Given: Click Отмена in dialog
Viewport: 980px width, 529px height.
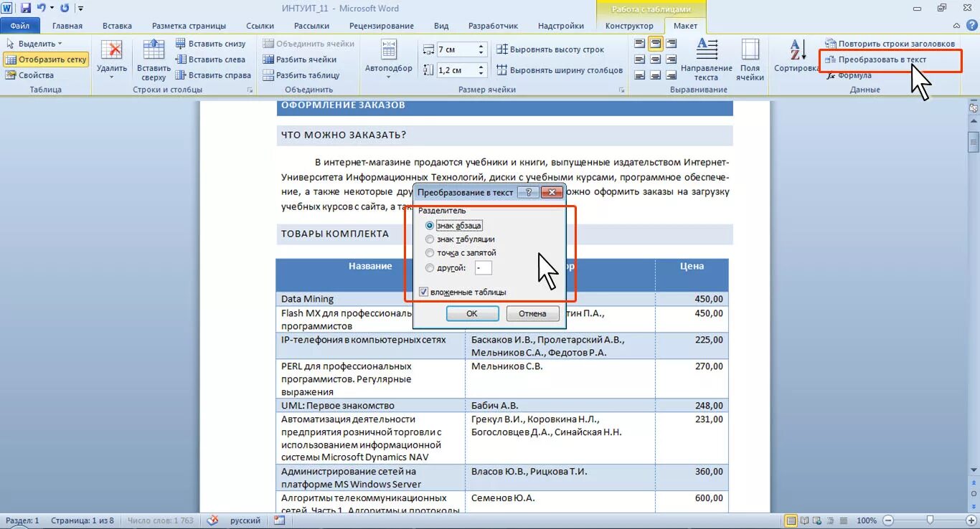Looking at the screenshot, I should (532, 313).
